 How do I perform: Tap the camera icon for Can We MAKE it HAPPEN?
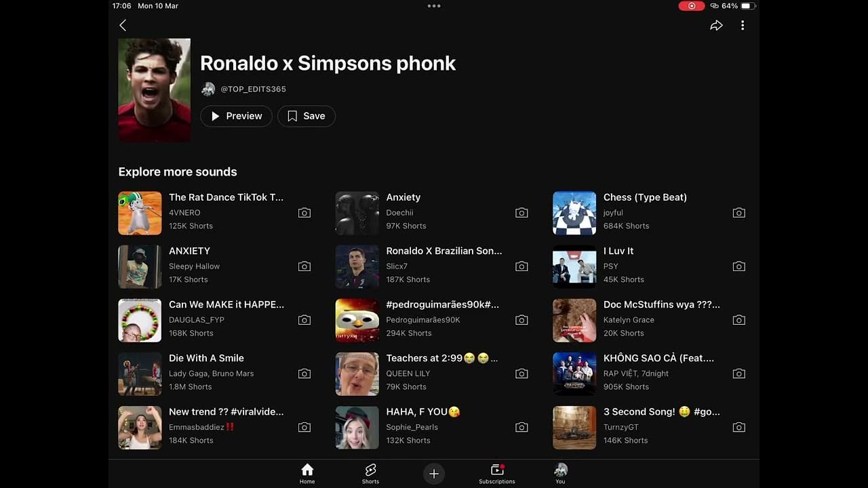pyautogui.click(x=304, y=320)
